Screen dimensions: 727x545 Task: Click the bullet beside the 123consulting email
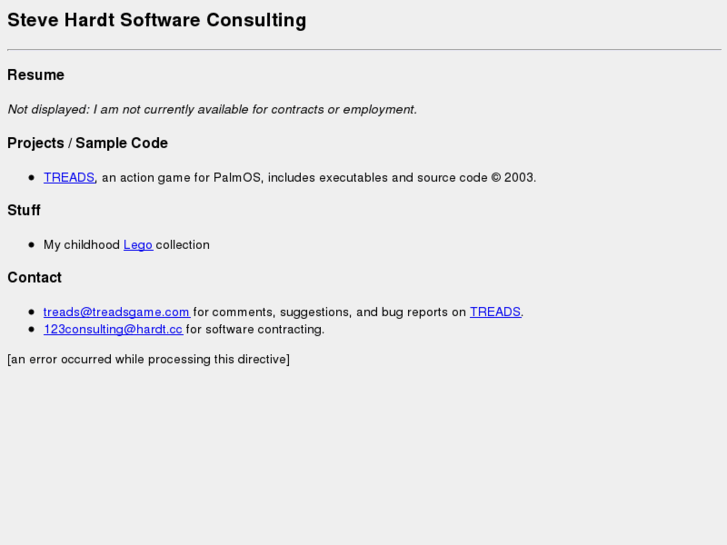[32, 329]
